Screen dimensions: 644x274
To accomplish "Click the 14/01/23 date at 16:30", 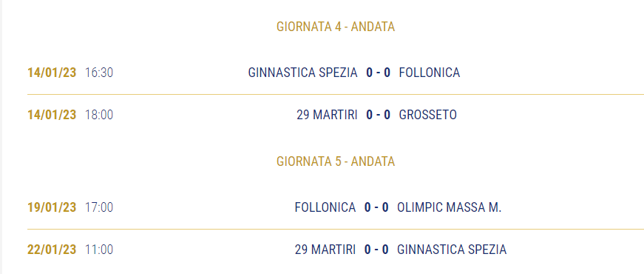I will click(x=52, y=73).
